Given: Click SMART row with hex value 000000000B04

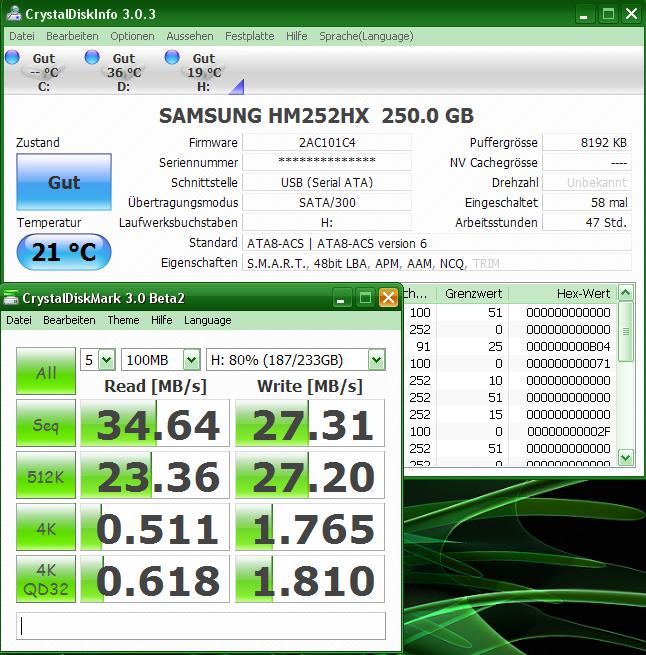Looking at the screenshot, I should point(510,346).
